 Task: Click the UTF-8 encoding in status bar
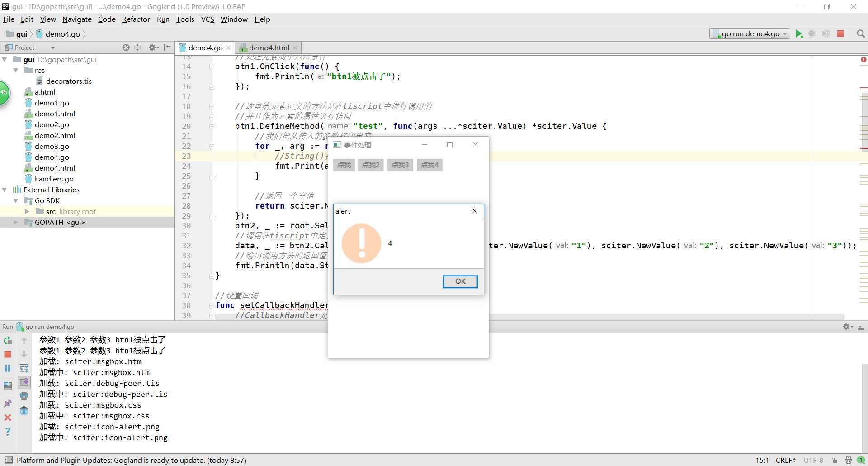pos(813,460)
